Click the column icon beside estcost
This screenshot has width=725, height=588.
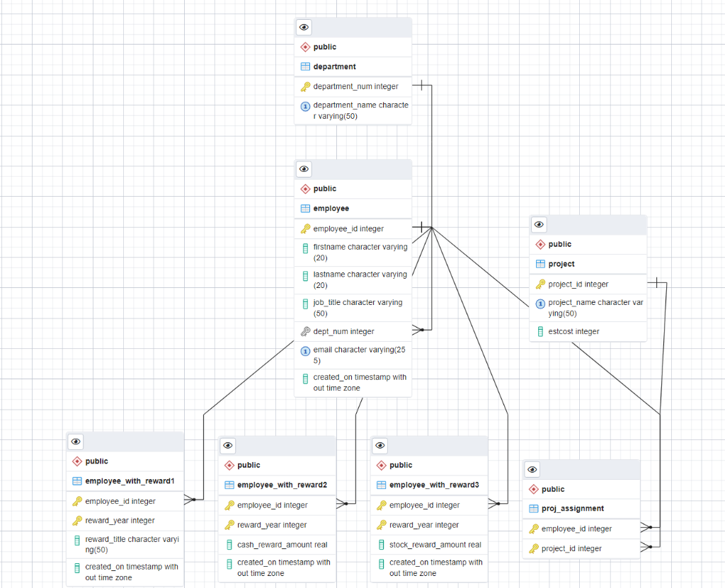point(540,331)
